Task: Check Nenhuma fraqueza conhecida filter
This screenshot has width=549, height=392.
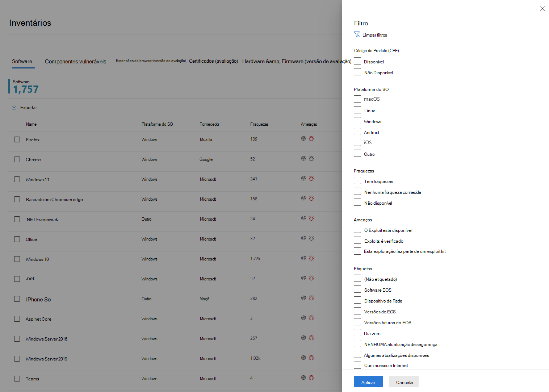Action: (357, 191)
